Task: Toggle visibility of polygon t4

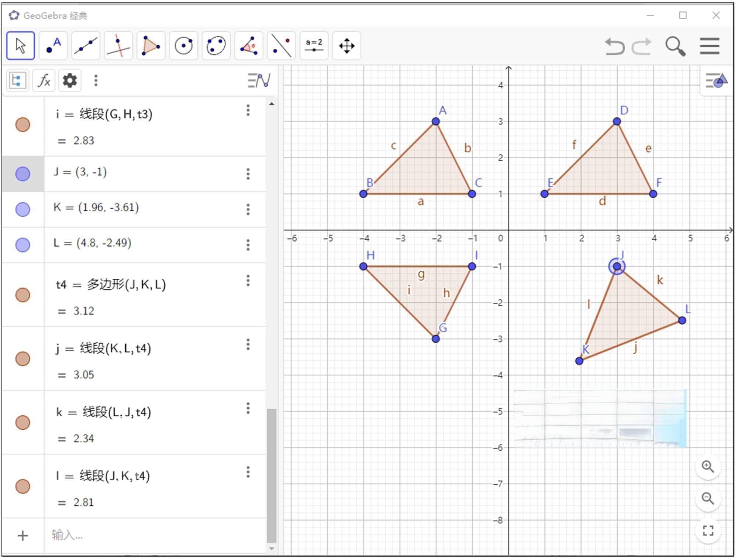Action: pos(23,295)
